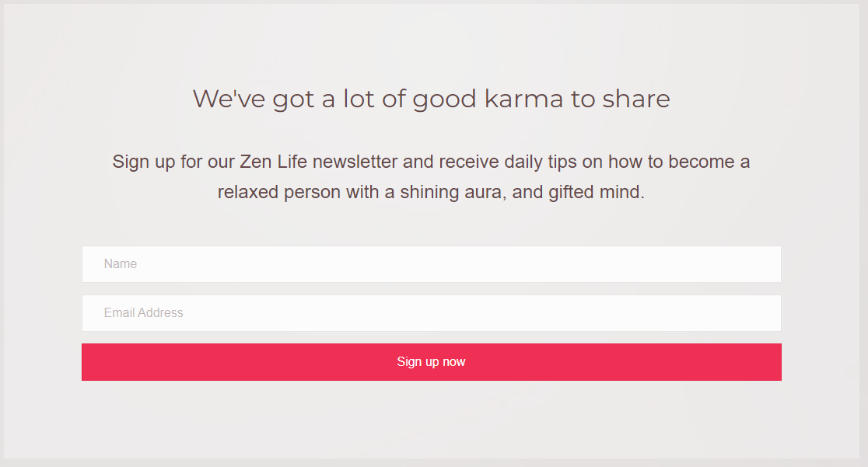Focus the Email Address input field

[x=432, y=313]
